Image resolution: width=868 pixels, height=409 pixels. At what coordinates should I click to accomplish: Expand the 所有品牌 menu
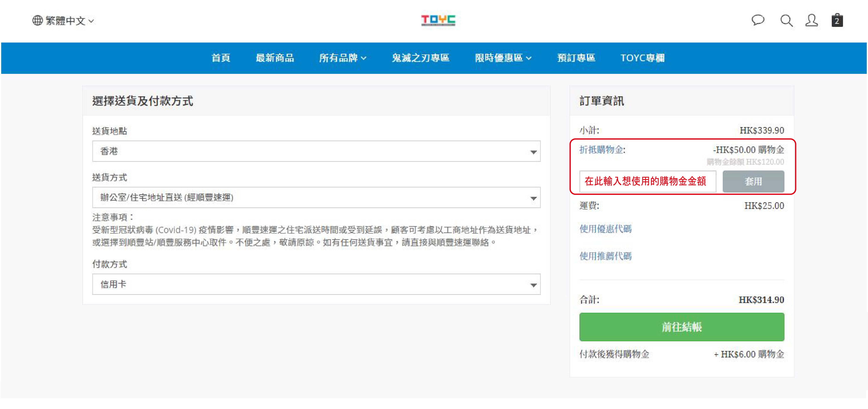(342, 58)
